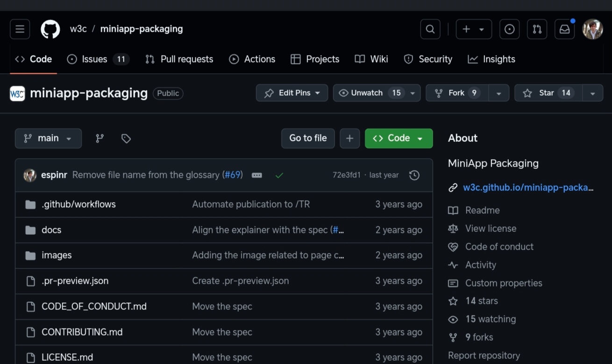View the 14 stars link
Viewport: 612px width, 364px height.
(x=481, y=301)
